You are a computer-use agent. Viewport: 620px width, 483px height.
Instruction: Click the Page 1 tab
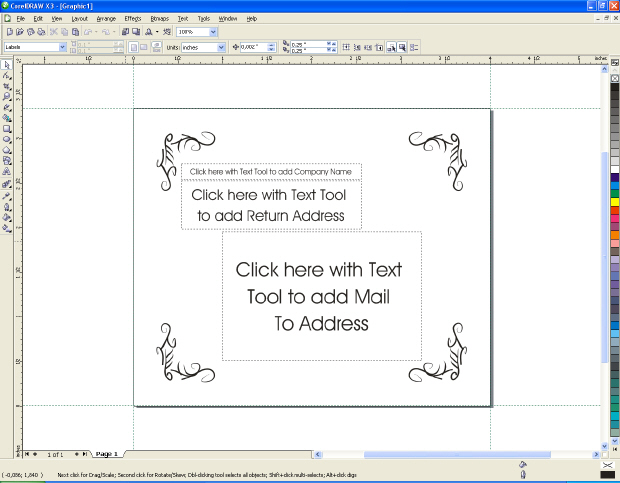coord(107,453)
